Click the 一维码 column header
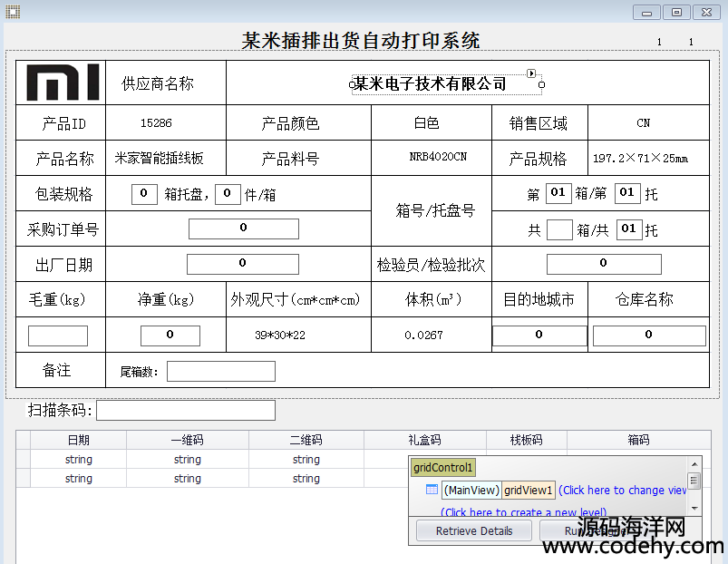Screen dimensions: 728x564 [x=187, y=440]
